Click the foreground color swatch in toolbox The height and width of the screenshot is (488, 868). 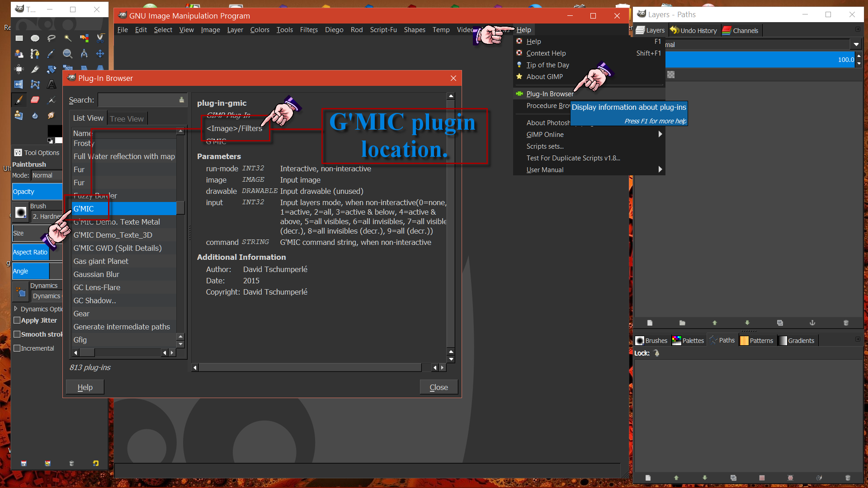[x=55, y=131]
